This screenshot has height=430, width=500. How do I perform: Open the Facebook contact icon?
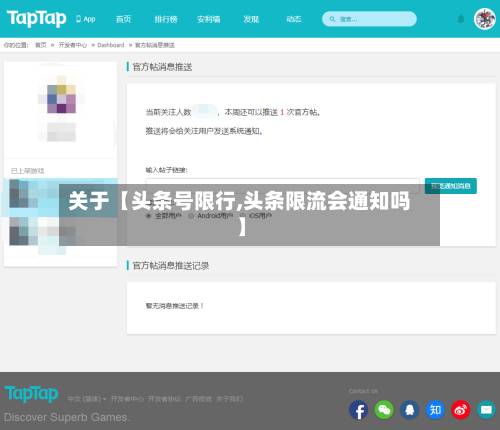coord(358,410)
